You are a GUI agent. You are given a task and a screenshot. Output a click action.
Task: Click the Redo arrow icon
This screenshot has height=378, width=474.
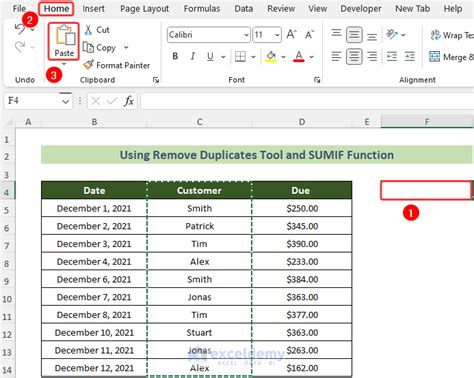click(20, 47)
